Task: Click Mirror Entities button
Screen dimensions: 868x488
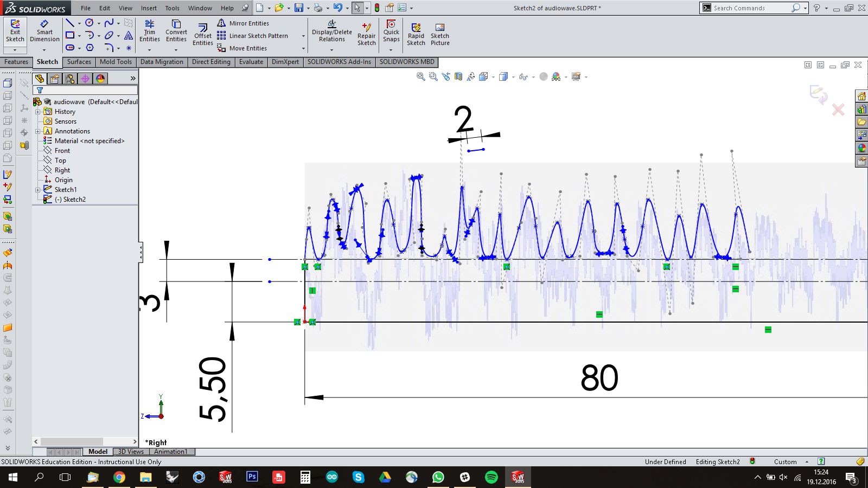Action: coord(243,23)
